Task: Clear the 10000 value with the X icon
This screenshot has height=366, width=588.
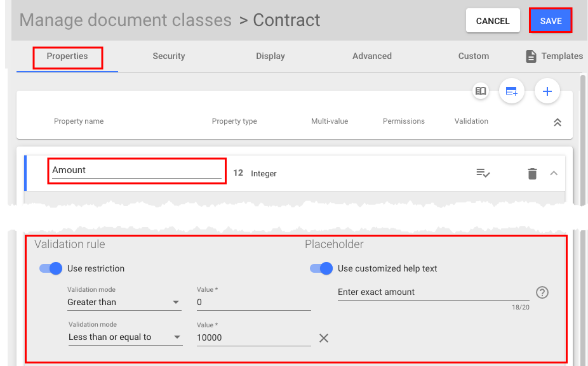Action: coord(324,338)
